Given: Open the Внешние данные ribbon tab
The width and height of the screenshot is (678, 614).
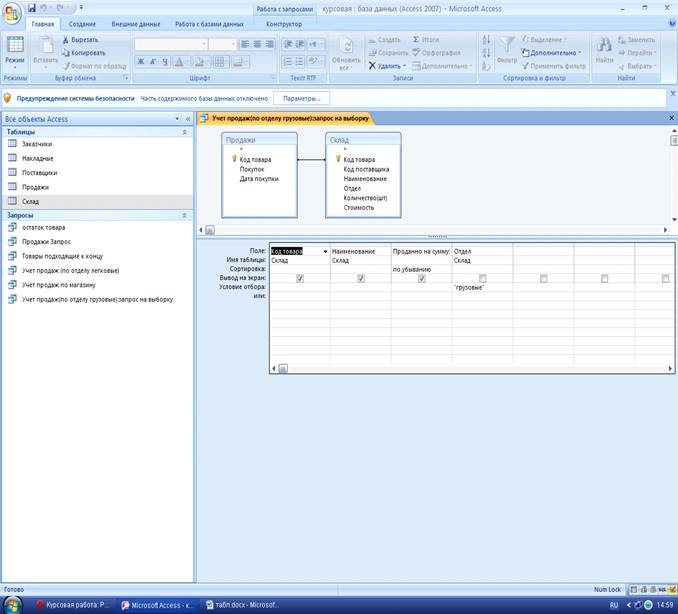Looking at the screenshot, I should pos(134,23).
